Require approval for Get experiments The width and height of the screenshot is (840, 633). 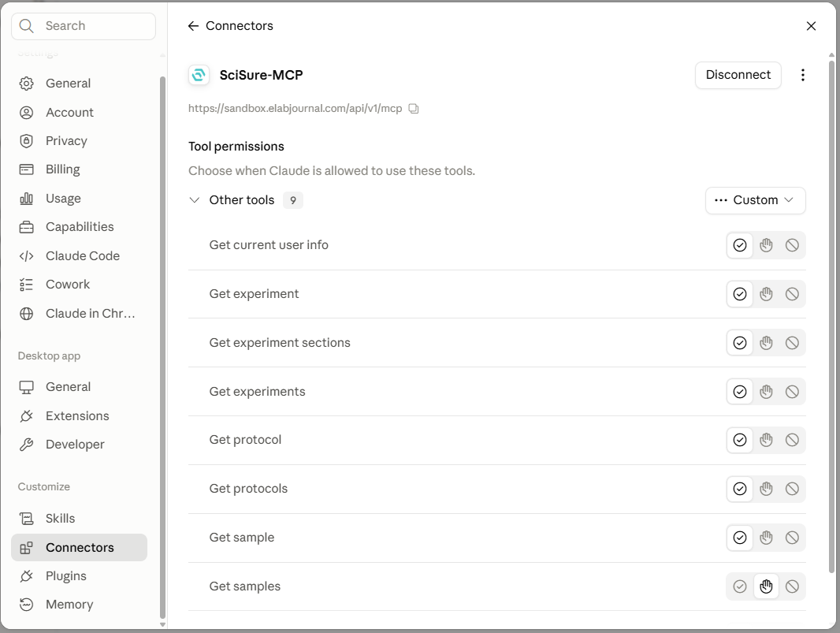pyautogui.click(x=766, y=392)
